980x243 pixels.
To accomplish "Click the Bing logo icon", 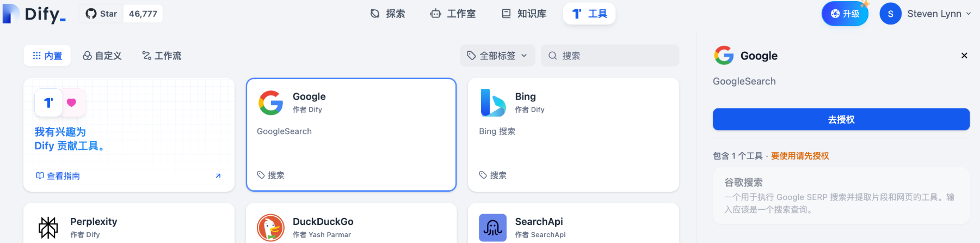I will pyautogui.click(x=493, y=102).
